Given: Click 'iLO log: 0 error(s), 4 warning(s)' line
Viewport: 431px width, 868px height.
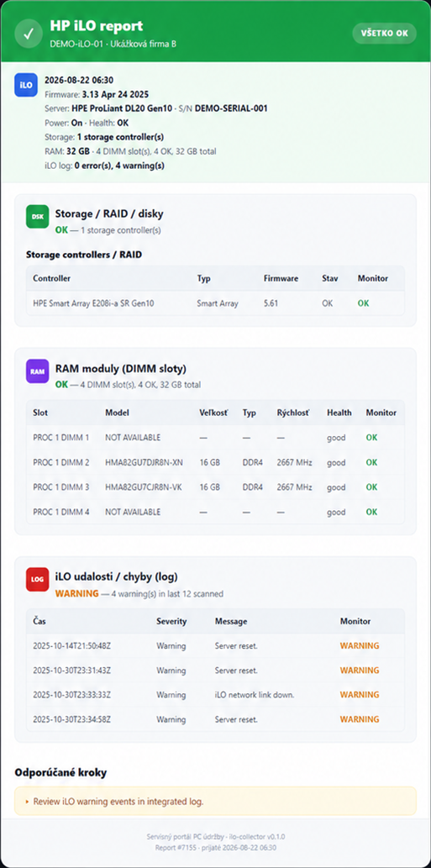Looking at the screenshot, I should (104, 166).
